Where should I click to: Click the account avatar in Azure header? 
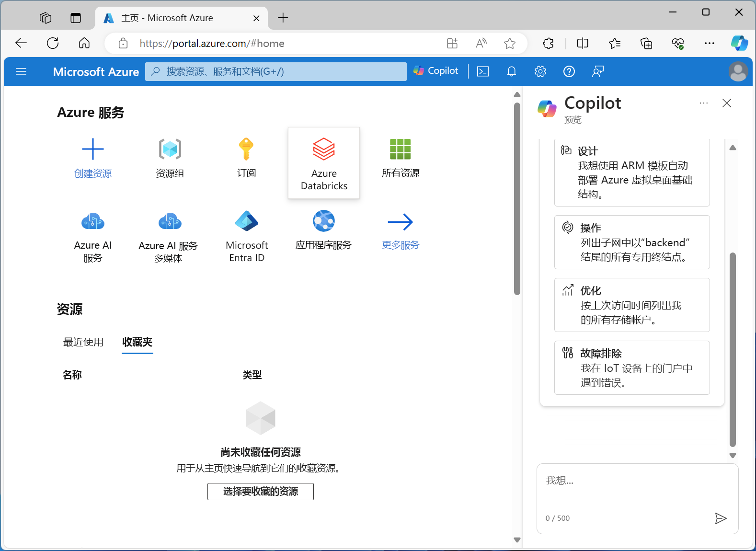(738, 71)
